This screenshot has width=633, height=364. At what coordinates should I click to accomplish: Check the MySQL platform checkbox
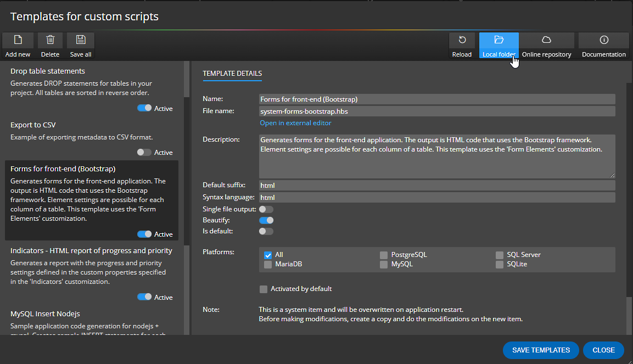point(383,264)
